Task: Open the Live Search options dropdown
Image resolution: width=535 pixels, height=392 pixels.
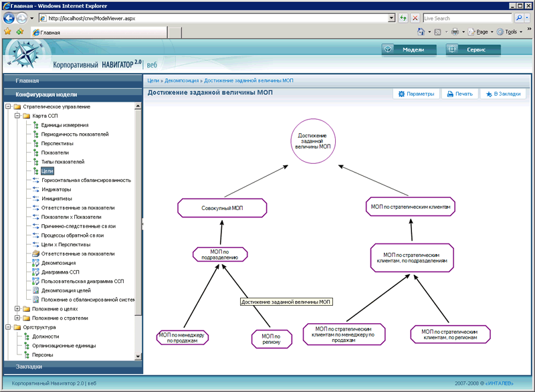Action: click(x=527, y=18)
